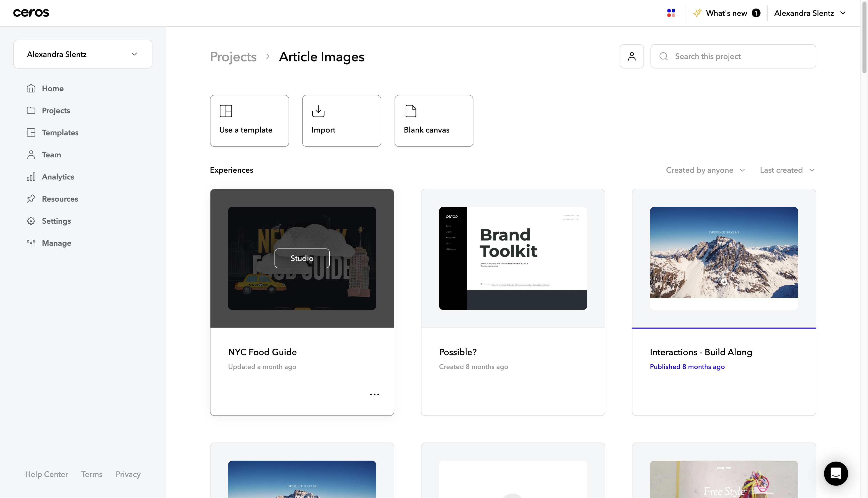Viewport: 868px width, 498px height.
Task: Click the Blank canvas page icon
Action: (411, 111)
